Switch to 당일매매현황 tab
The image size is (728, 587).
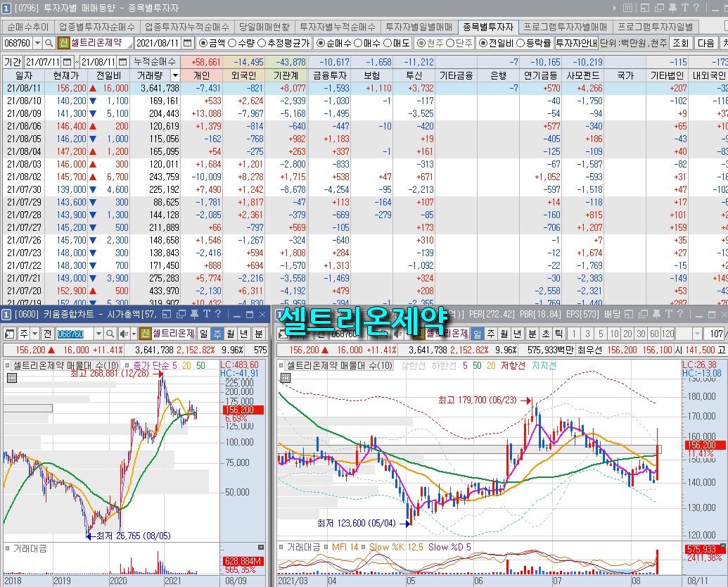[x=264, y=27]
